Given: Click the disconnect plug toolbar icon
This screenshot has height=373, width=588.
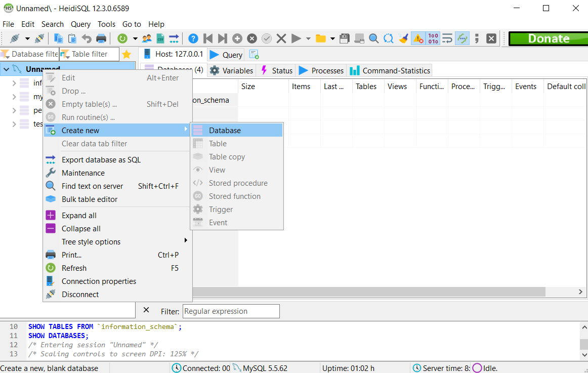Looking at the screenshot, I should point(39,38).
